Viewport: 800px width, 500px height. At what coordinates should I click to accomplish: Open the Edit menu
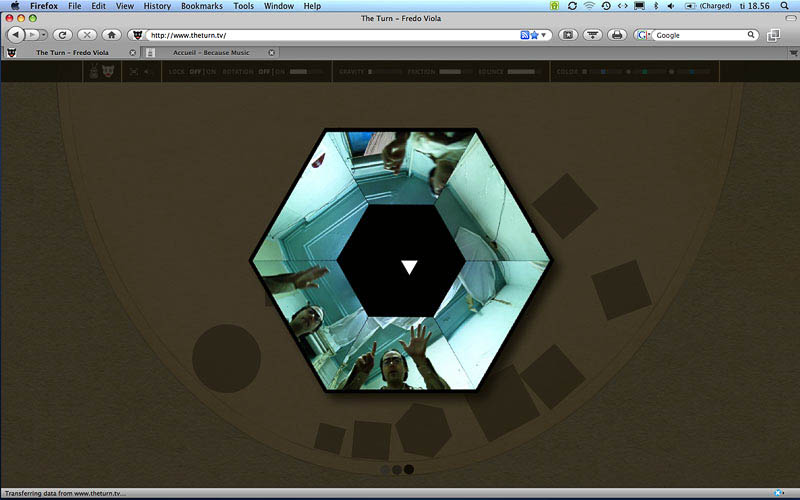[x=98, y=6]
